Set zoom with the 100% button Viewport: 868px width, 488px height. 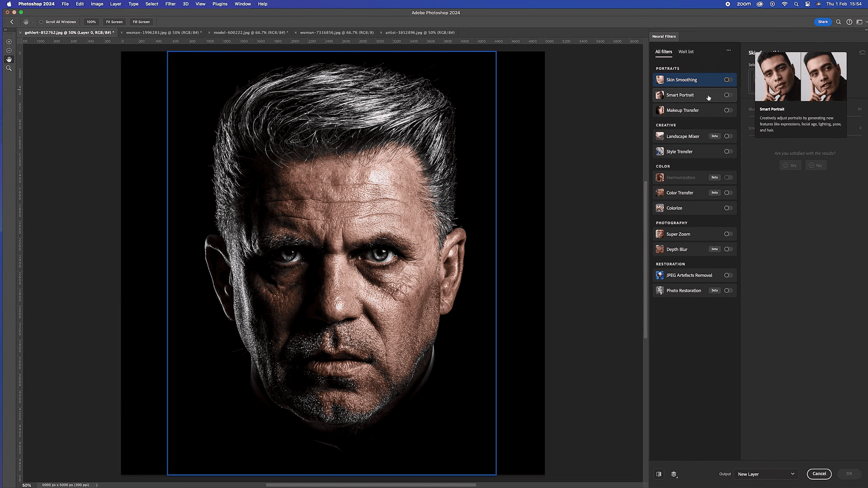(x=91, y=22)
